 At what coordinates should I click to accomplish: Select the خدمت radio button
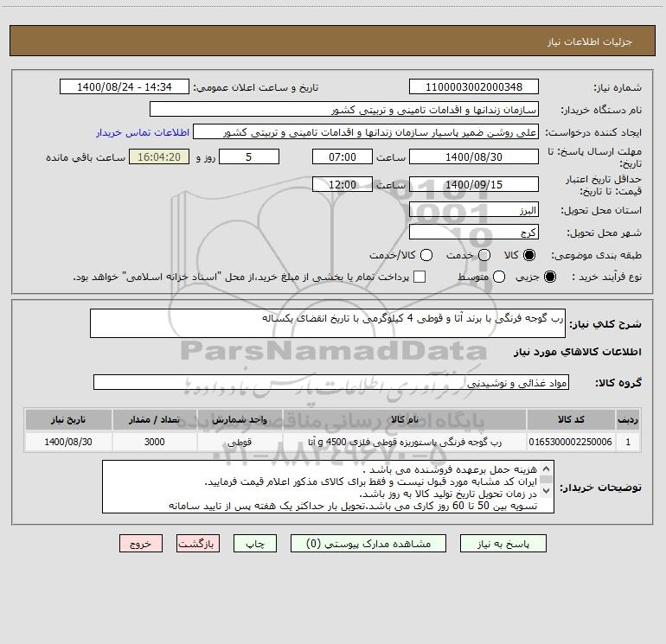[x=484, y=255]
